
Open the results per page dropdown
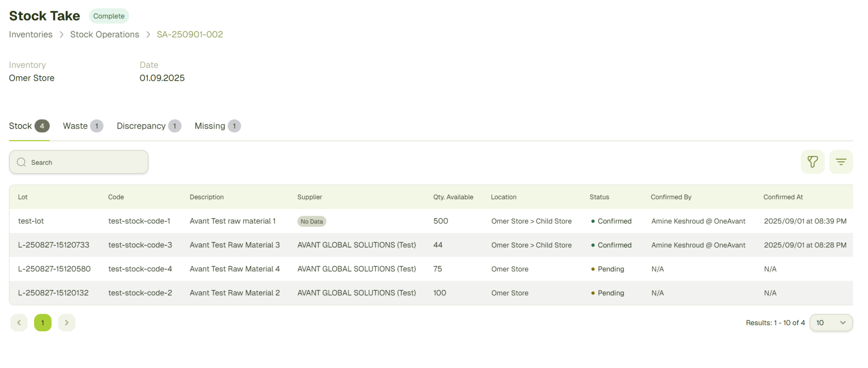click(x=831, y=323)
